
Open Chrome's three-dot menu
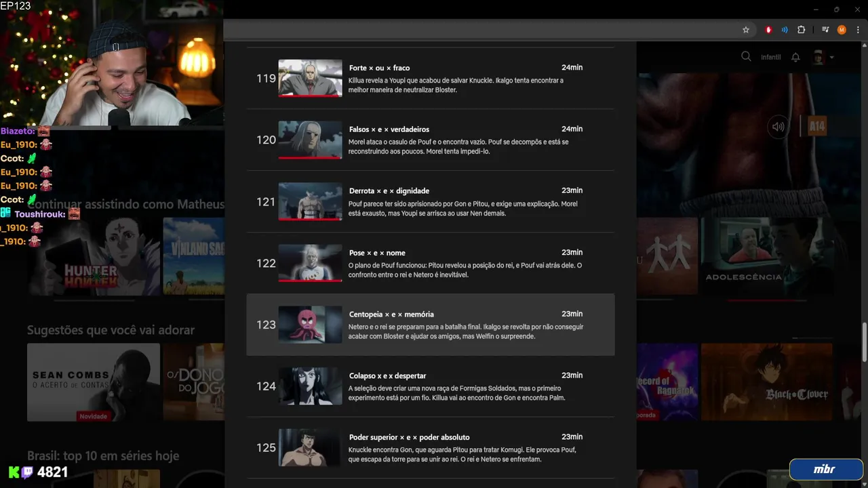(858, 30)
